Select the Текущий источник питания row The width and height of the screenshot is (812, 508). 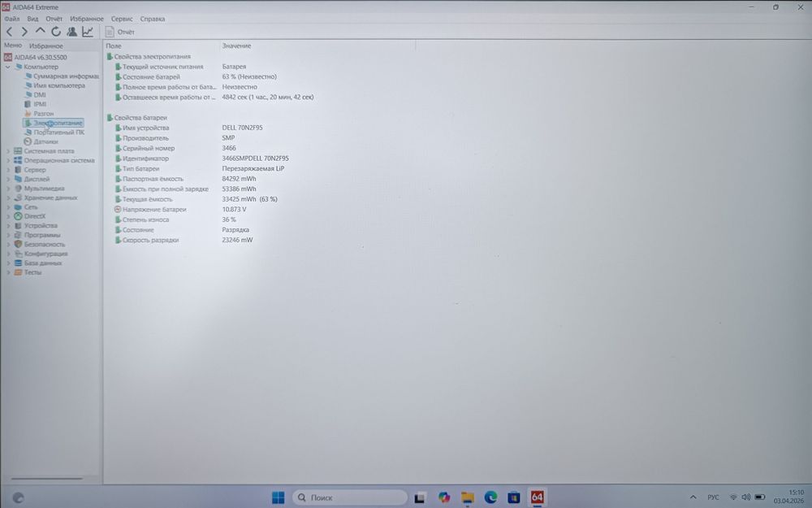259,67
